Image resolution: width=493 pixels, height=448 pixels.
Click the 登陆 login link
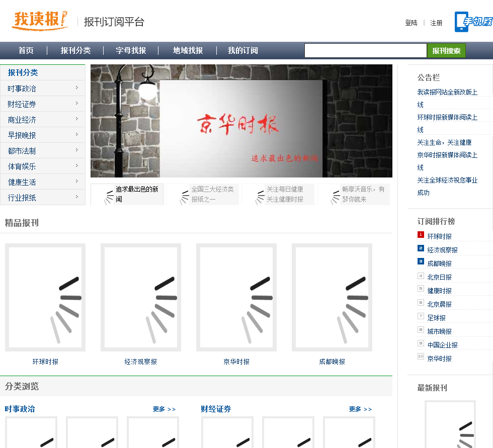(x=411, y=23)
